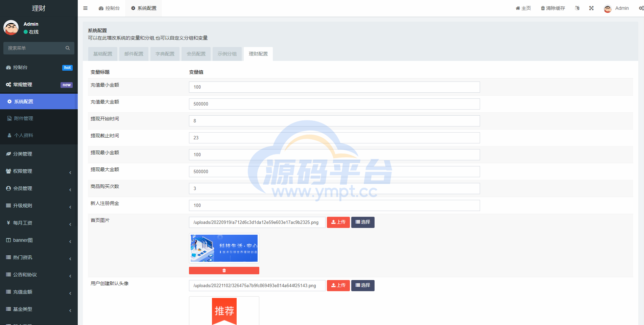644x325 pixels.
Task: Click the search magnifier icon in sidebar
Action: 68,48
